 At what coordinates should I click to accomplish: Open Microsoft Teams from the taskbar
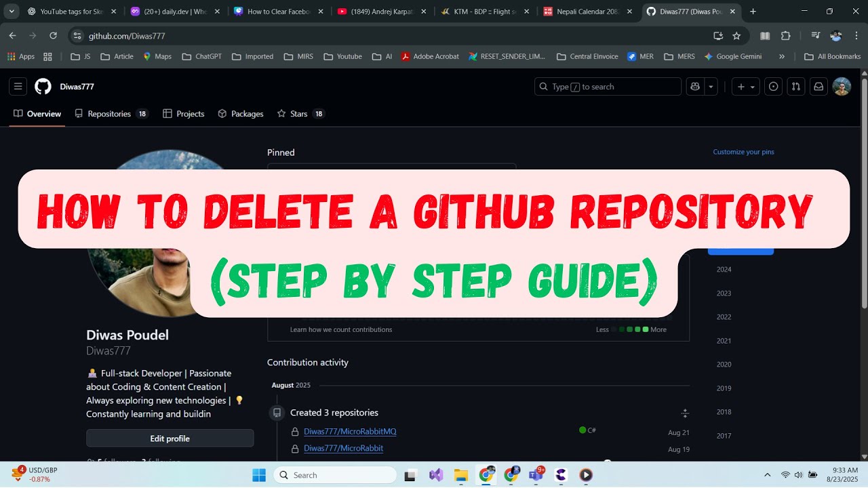[536, 475]
